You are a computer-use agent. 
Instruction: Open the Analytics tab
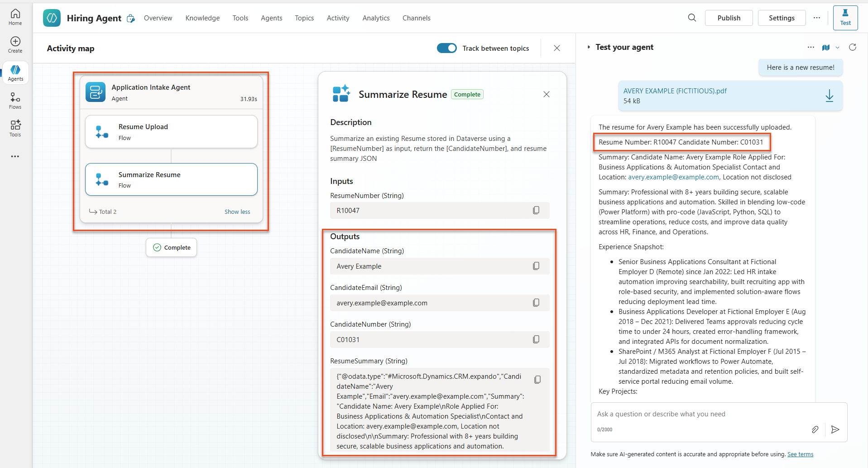(376, 18)
